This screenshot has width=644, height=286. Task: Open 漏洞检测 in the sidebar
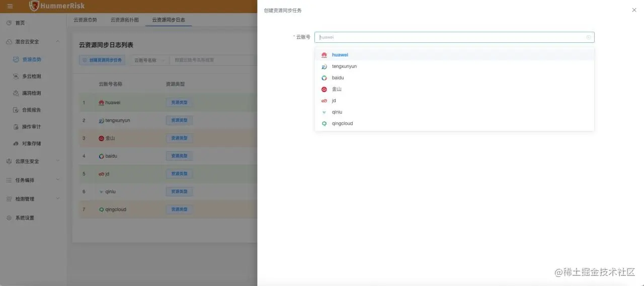click(33, 93)
